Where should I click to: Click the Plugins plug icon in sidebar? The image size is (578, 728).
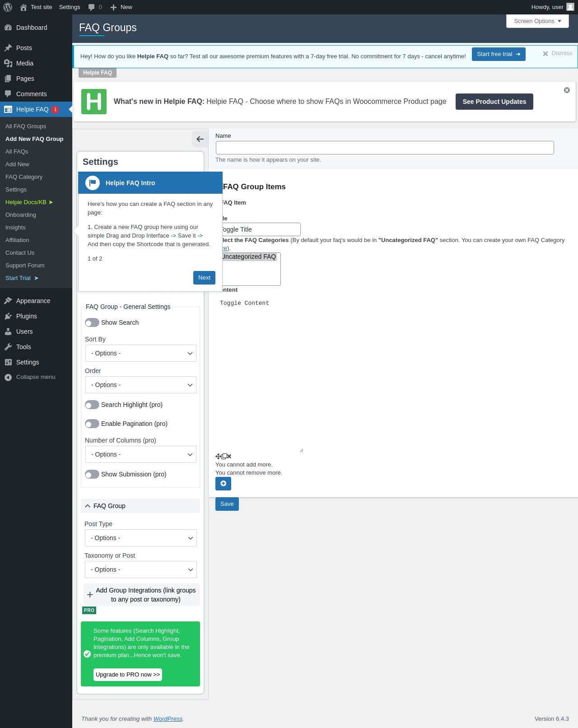(x=8, y=316)
